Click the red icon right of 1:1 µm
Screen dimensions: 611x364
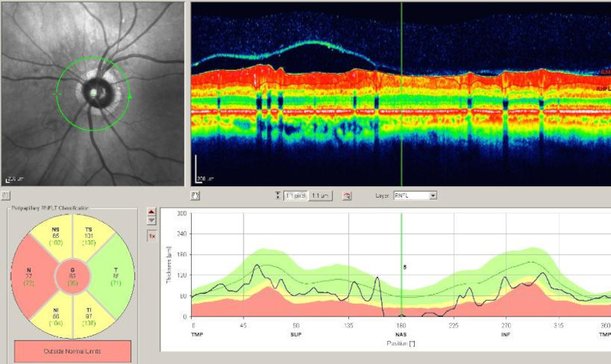[x=348, y=196]
